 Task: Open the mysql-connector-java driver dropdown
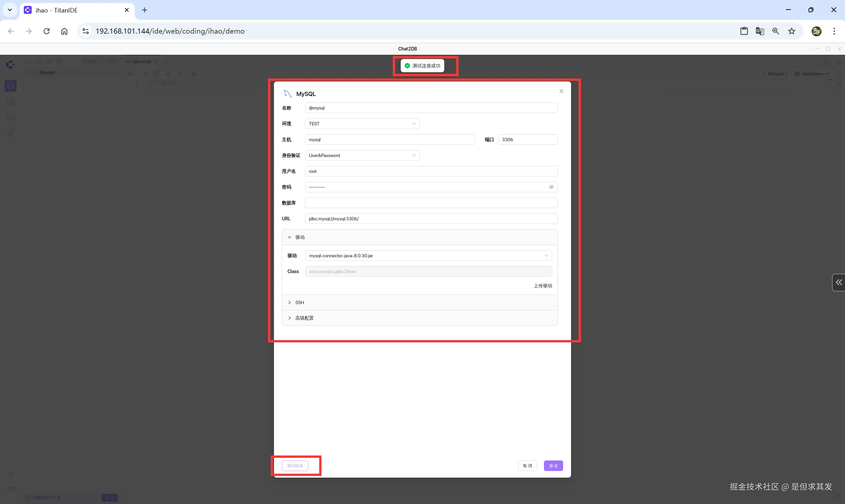click(x=428, y=256)
